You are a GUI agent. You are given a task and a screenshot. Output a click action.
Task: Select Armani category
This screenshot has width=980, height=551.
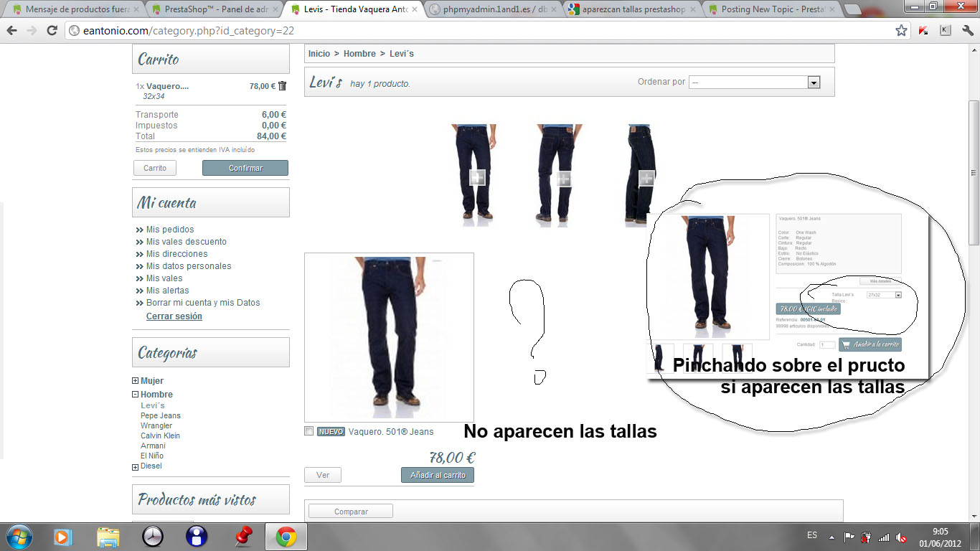tap(153, 446)
